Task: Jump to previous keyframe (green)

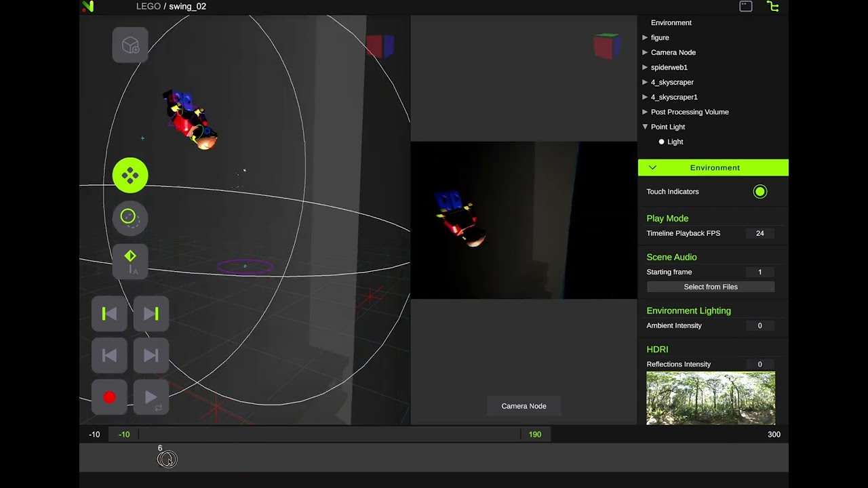Action: [x=109, y=314]
